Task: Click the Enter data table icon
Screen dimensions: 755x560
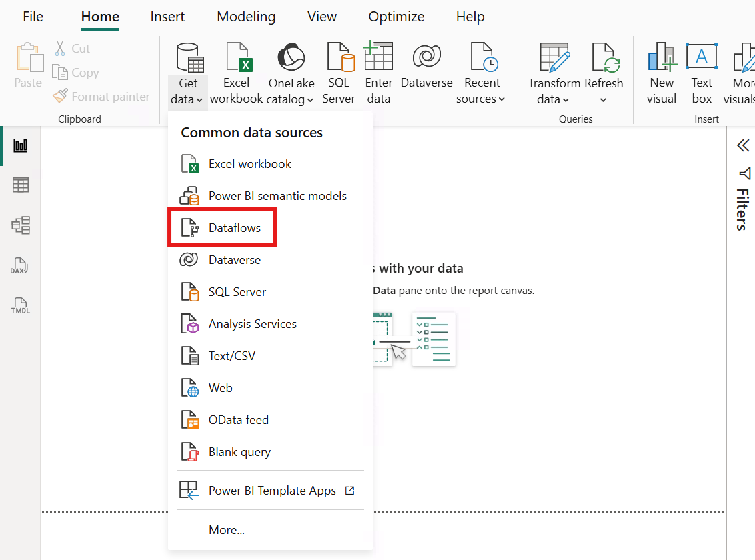Action: click(378, 56)
